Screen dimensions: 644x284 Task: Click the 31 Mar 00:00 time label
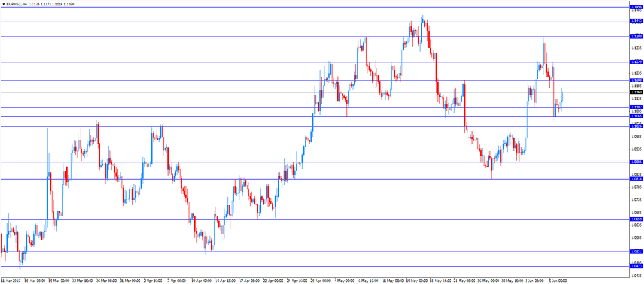130,281
